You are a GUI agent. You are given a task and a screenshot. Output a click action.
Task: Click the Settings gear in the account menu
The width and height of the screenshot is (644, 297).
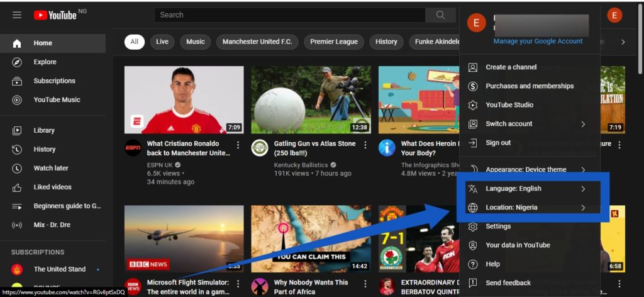473,227
